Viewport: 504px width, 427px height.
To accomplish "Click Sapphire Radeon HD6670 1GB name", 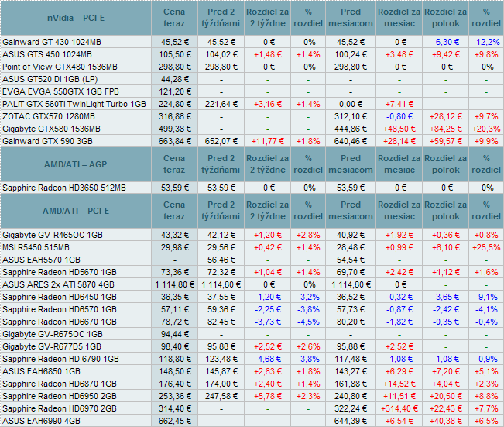I will click(x=60, y=322).
